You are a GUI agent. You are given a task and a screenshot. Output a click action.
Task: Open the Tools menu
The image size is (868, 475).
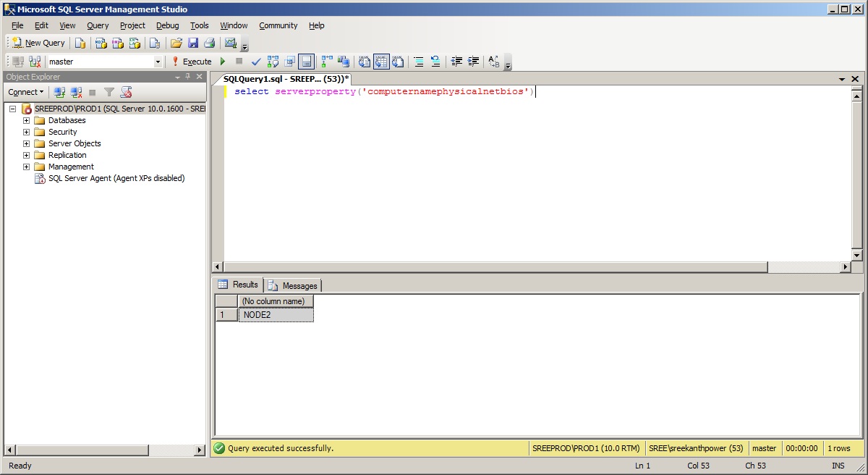(199, 25)
